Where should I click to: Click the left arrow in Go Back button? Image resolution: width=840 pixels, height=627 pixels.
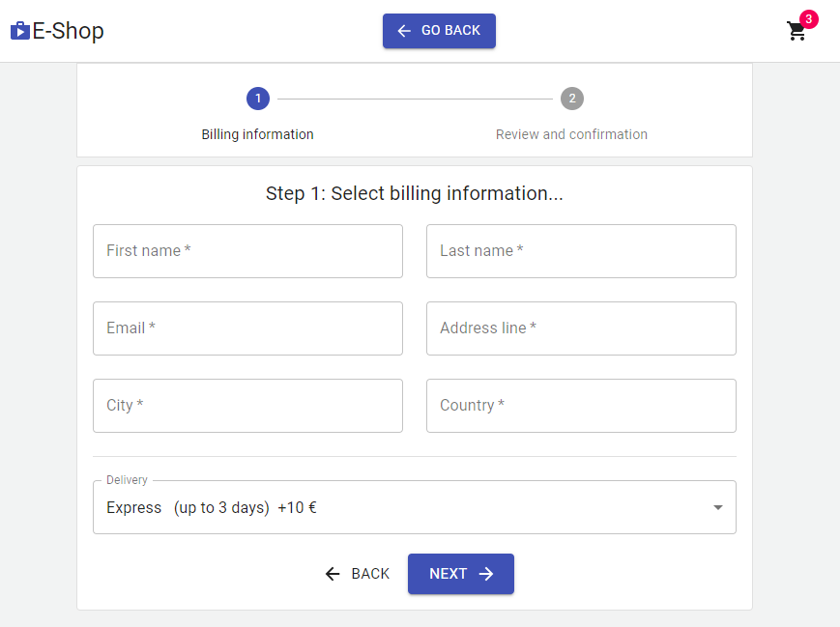click(404, 31)
